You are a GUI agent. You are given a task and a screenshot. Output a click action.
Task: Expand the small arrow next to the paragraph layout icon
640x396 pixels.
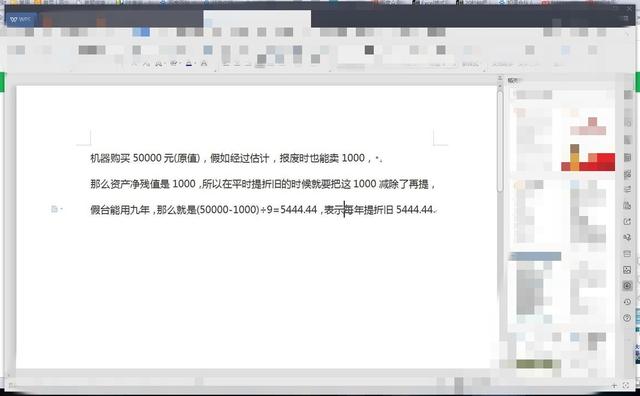[62, 209]
